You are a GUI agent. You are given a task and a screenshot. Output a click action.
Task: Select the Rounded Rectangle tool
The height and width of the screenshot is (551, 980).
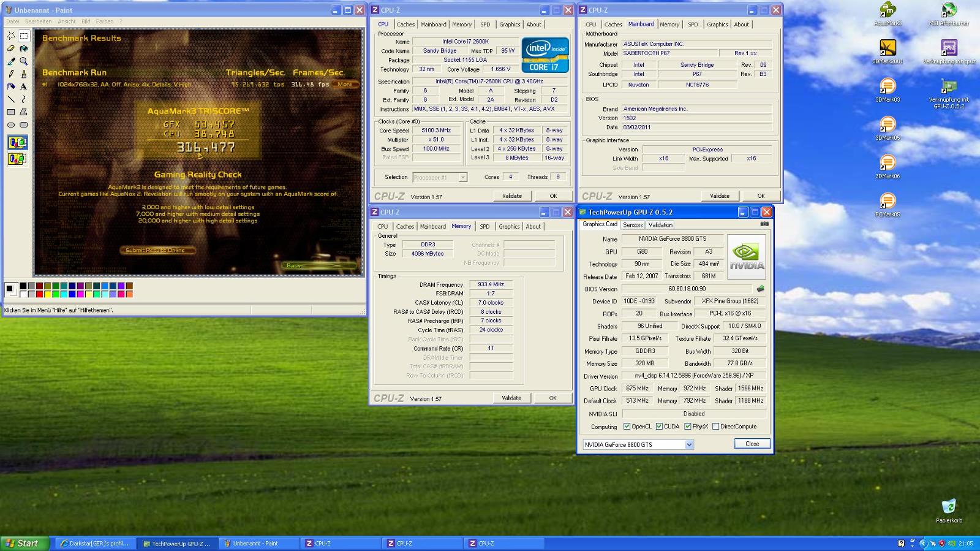click(24, 125)
